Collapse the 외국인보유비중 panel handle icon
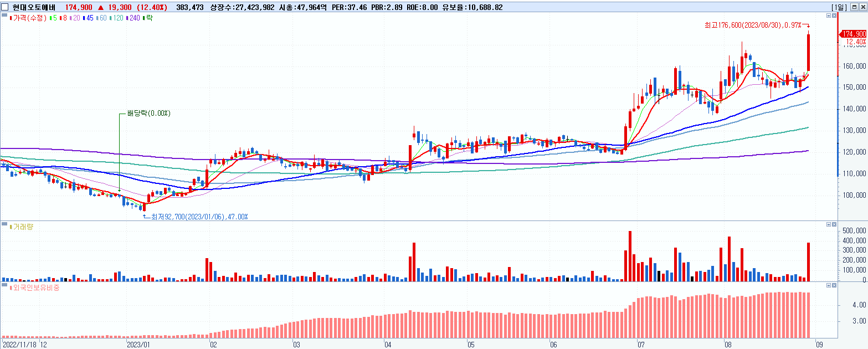The width and height of the screenshot is (868, 349). click(4, 285)
